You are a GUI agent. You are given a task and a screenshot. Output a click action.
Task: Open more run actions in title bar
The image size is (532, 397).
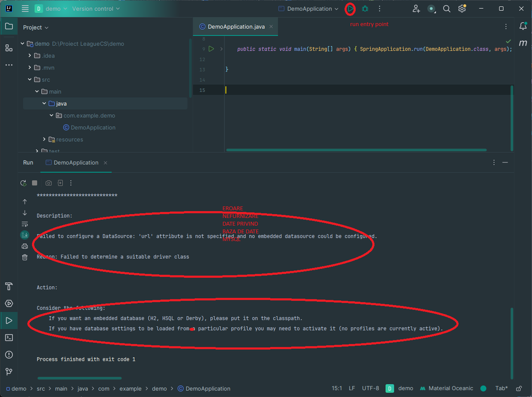click(380, 9)
